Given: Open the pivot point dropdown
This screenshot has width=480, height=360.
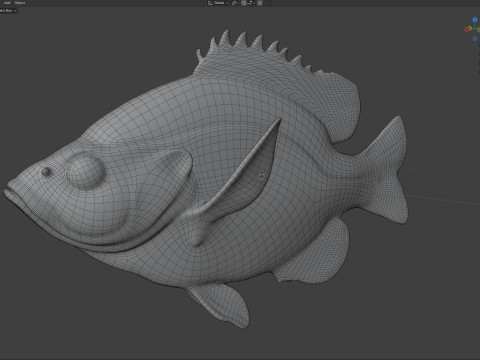Looking at the screenshot, I should [235, 3].
